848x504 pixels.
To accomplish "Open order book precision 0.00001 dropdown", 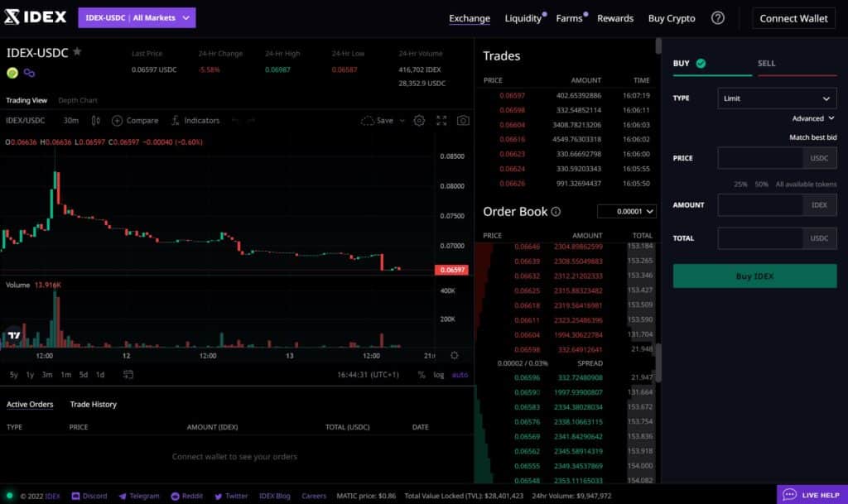I will coord(626,212).
